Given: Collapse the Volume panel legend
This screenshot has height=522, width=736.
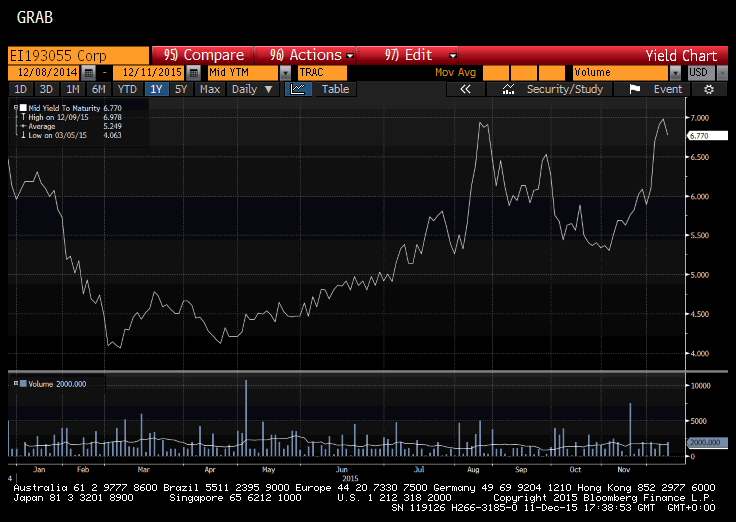Looking at the screenshot, I should (x=15, y=384).
